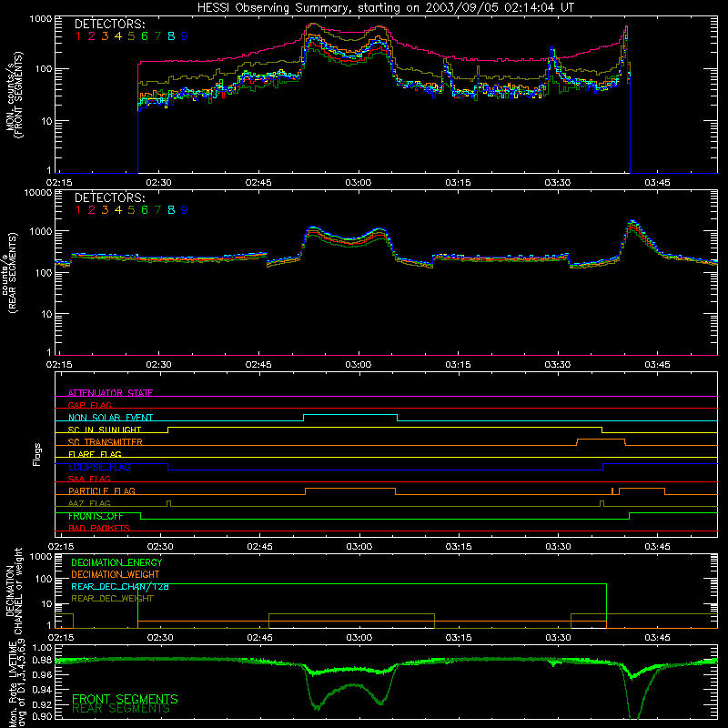Click red detector 1 in the rear segments legend
Screen dimensions: 728x728
[x=78, y=210]
